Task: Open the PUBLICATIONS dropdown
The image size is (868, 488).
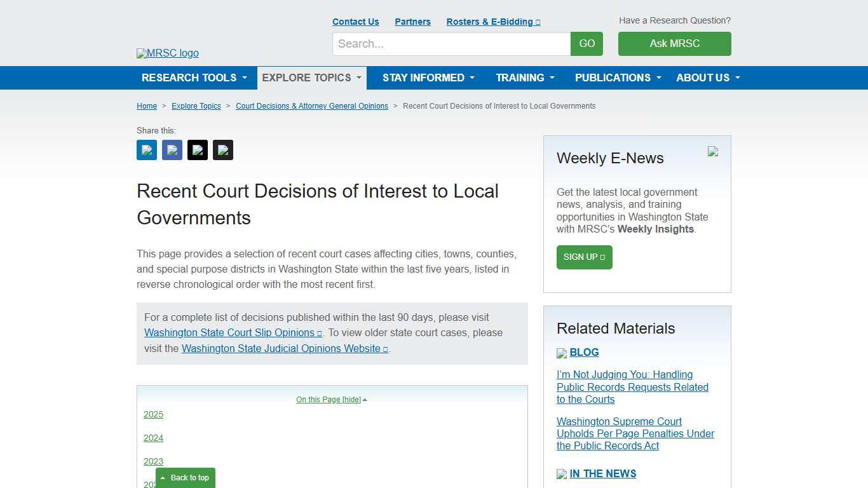Action: (x=617, y=78)
